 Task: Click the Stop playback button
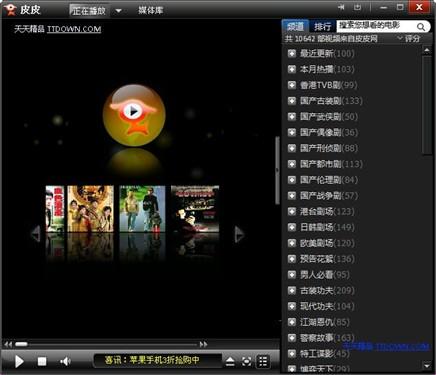coord(42,361)
